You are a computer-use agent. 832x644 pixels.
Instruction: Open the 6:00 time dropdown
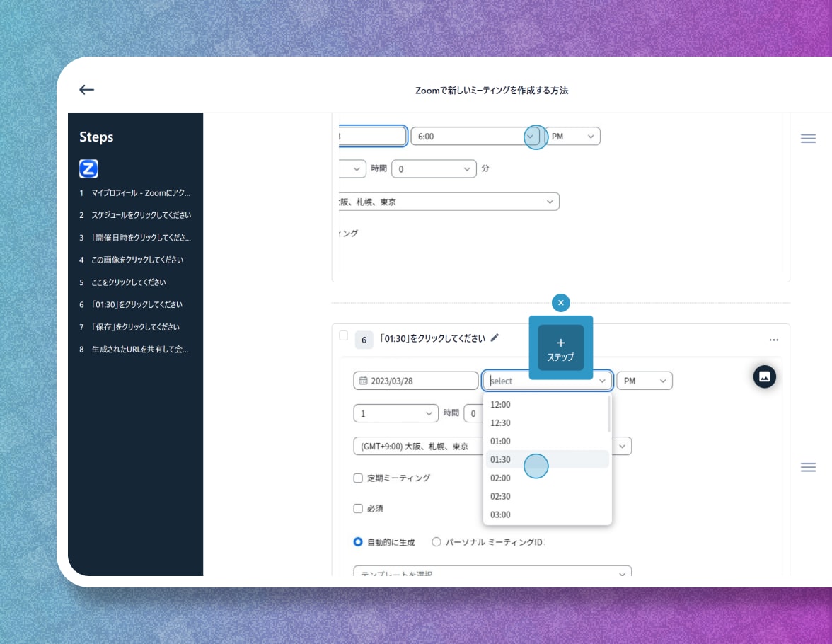tap(475, 137)
